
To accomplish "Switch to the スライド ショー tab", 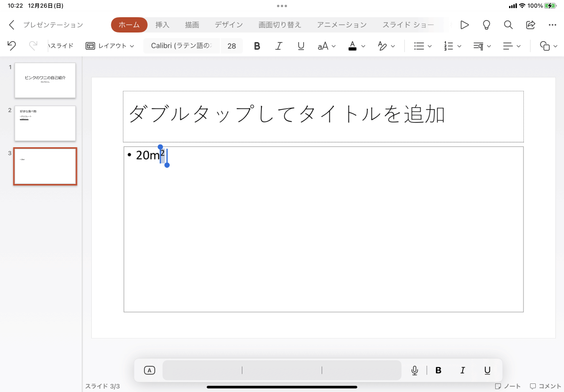I will click(408, 25).
